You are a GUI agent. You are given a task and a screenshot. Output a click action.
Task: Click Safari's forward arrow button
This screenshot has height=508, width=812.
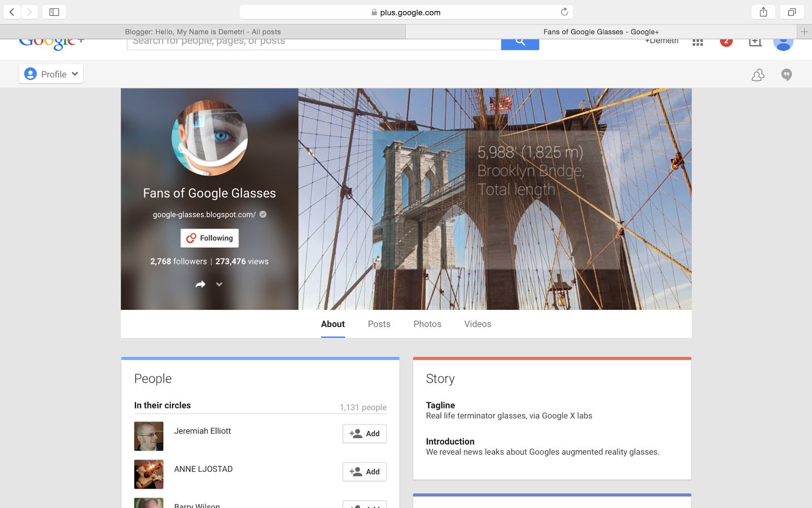tap(29, 12)
